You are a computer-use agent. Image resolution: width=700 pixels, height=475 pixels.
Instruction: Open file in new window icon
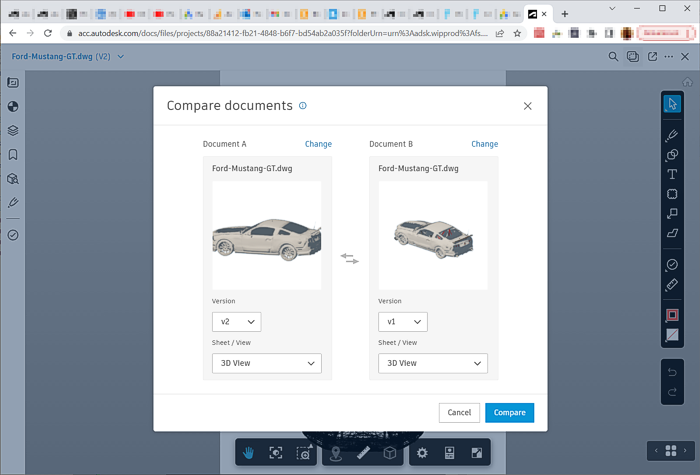point(652,57)
